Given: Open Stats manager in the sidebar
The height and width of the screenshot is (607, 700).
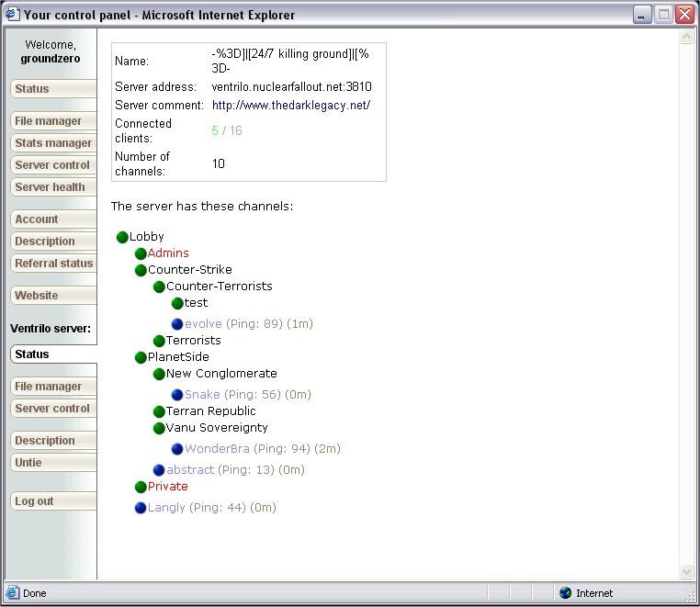Looking at the screenshot, I should coord(53,143).
